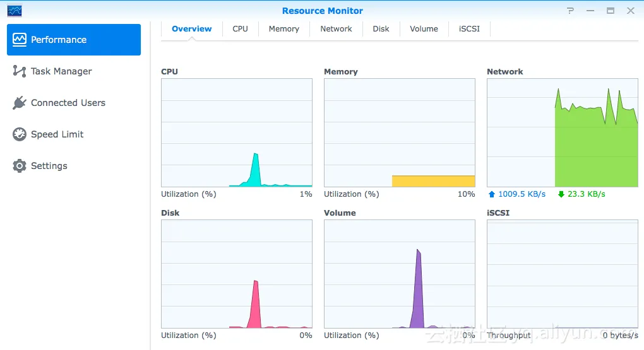
Task: Select Performance in the sidebar
Action: click(x=74, y=39)
